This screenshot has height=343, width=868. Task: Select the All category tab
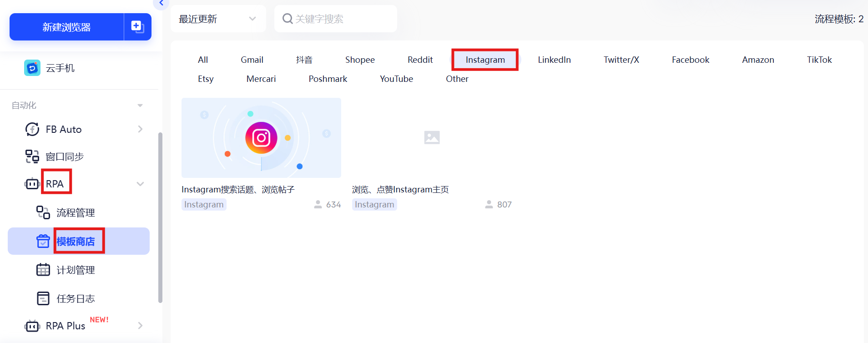tap(203, 60)
